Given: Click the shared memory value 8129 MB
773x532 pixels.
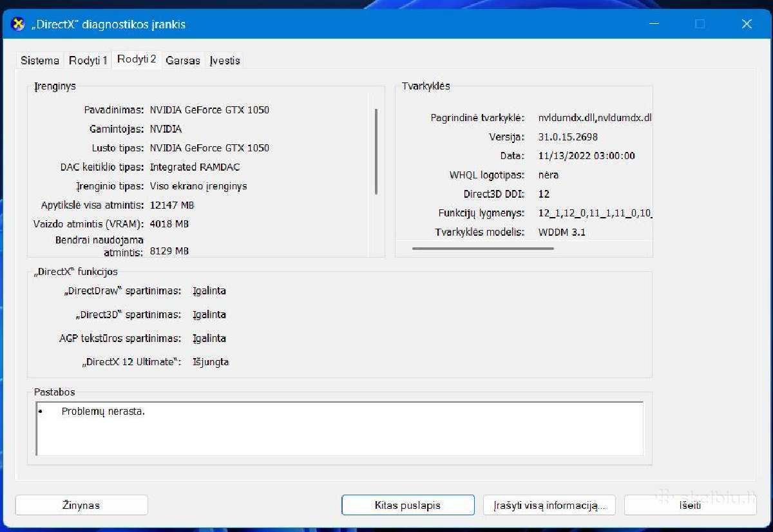Looking at the screenshot, I should pos(169,251).
